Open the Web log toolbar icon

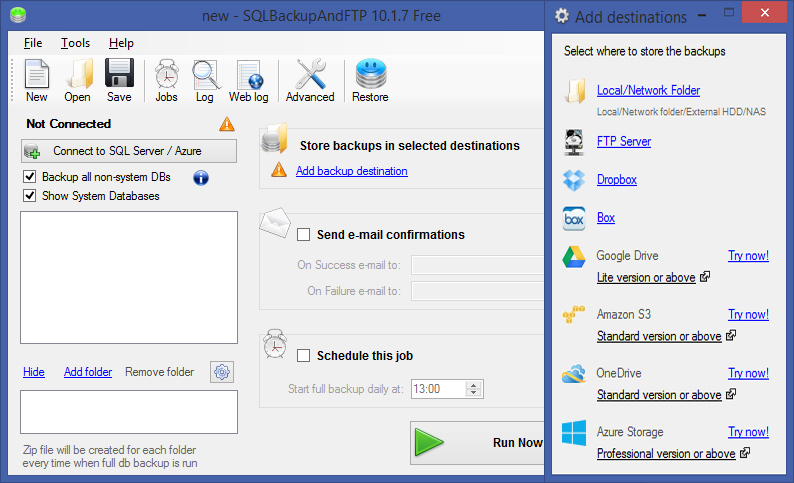pyautogui.click(x=250, y=75)
